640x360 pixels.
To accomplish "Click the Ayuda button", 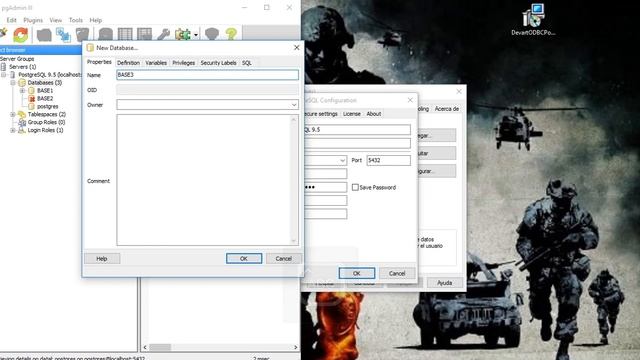I will [444, 282].
